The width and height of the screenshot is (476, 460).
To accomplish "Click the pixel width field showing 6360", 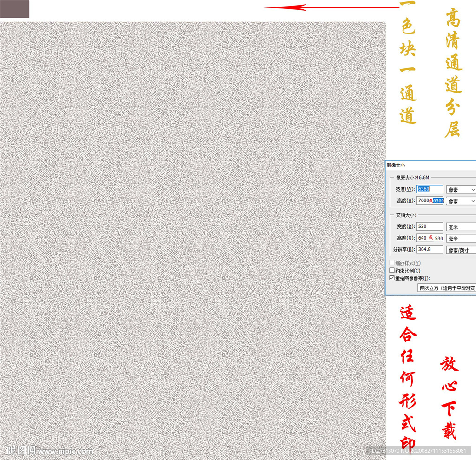I will coord(429,189).
